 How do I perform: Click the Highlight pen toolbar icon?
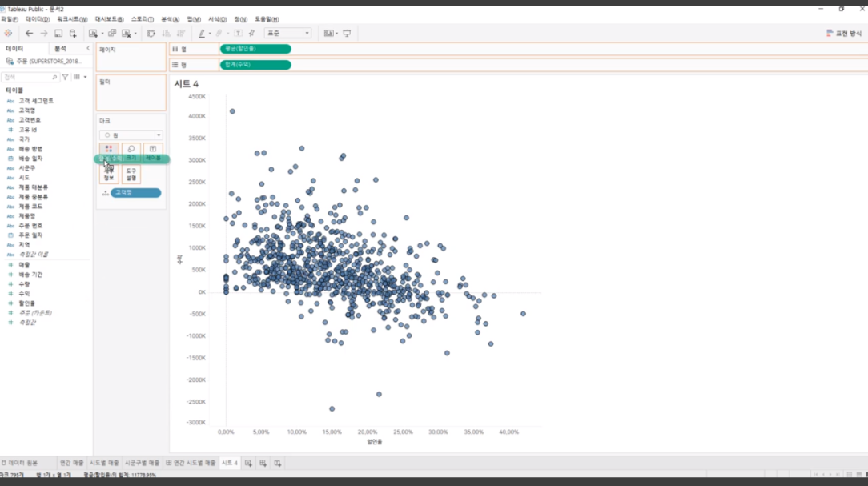(202, 33)
